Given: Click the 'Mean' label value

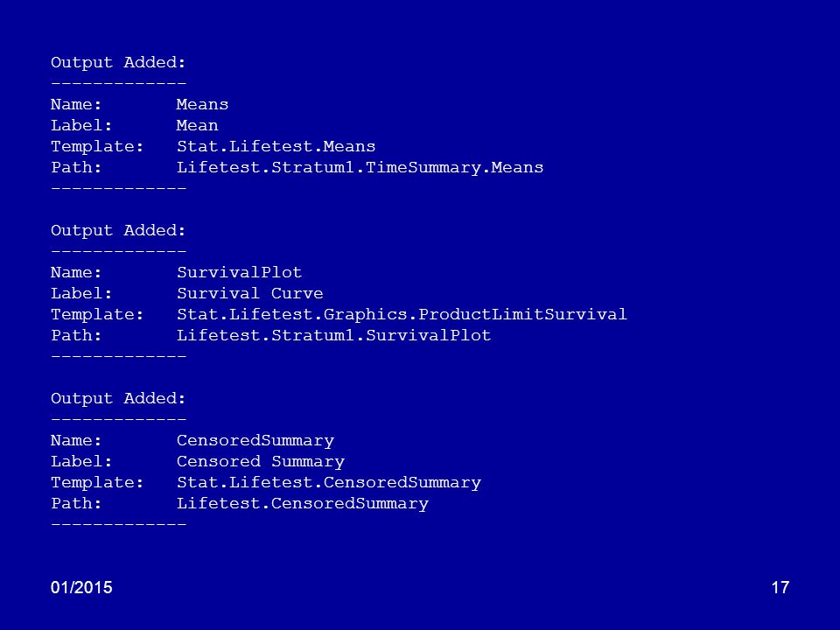Looking at the screenshot, I should tap(197, 125).
